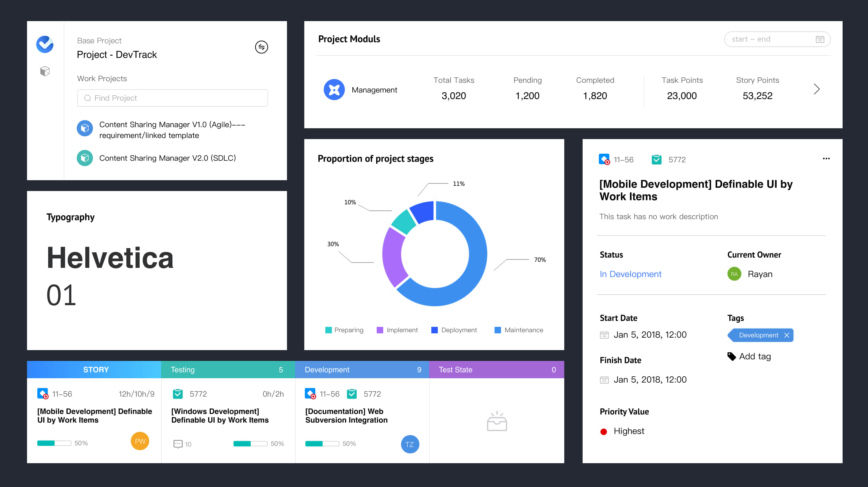Click the Add tag icon
The image size is (868, 487).
pos(732,357)
